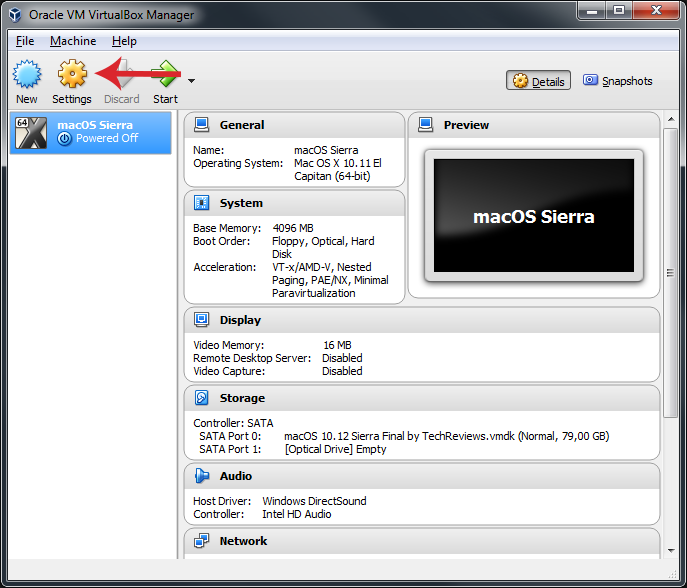The width and height of the screenshot is (687, 588).
Task: Click the Preview section header
Action: 534,125
